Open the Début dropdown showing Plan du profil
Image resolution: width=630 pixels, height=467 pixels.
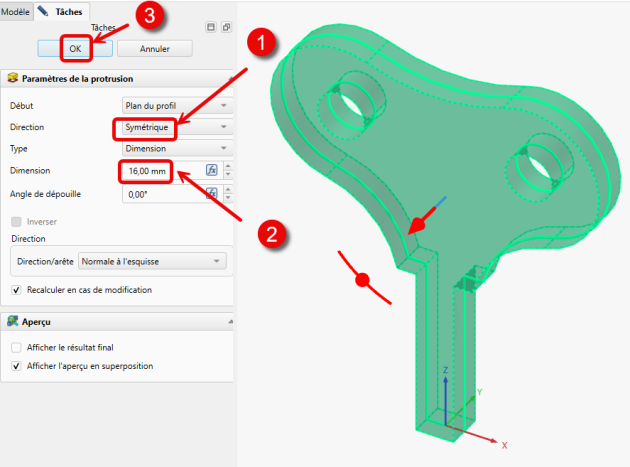(x=177, y=106)
